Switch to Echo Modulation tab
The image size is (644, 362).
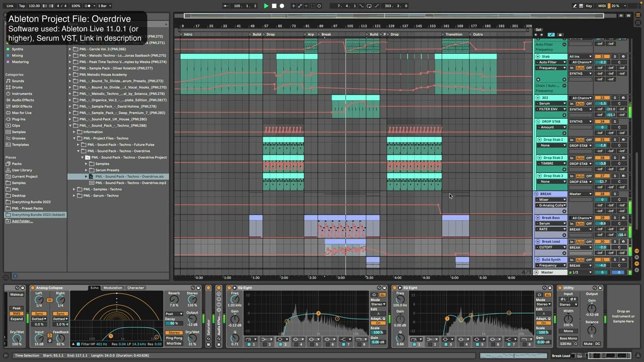coord(112,288)
